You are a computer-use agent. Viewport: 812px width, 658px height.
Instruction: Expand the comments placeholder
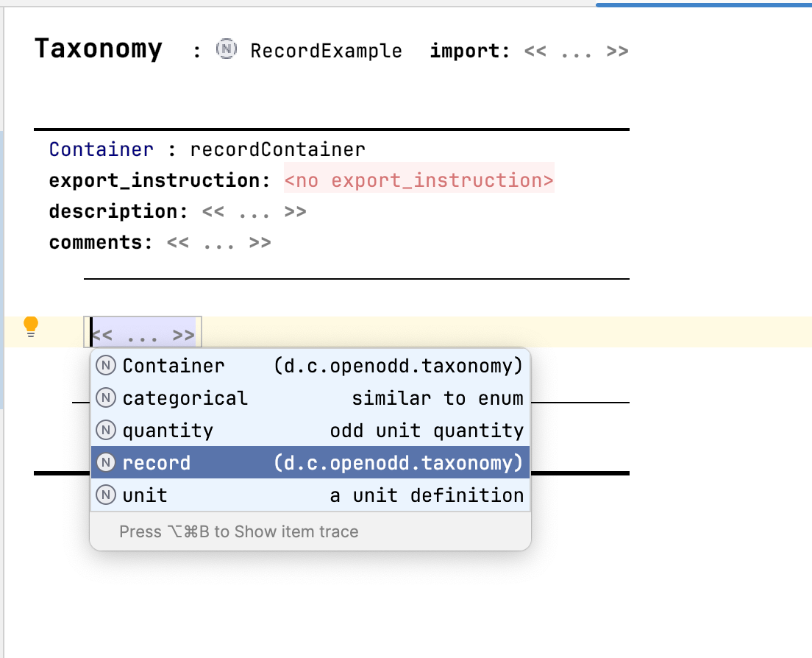click(x=218, y=243)
